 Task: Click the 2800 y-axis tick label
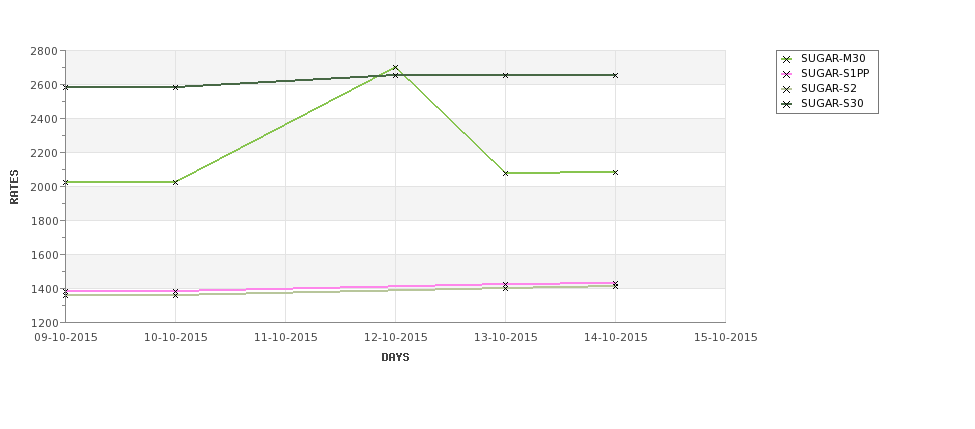click(x=44, y=51)
